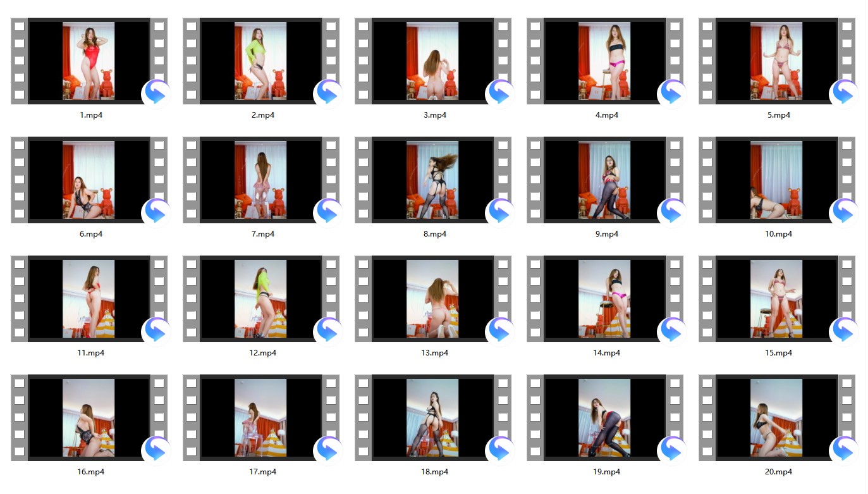Select the 7.mp4 video thumbnail
The width and height of the screenshot is (868, 494).
(x=261, y=180)
